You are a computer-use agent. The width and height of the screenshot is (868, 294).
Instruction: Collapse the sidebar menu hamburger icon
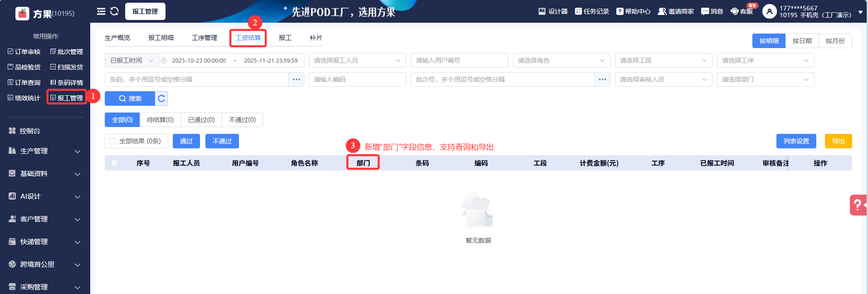point(101,11)
